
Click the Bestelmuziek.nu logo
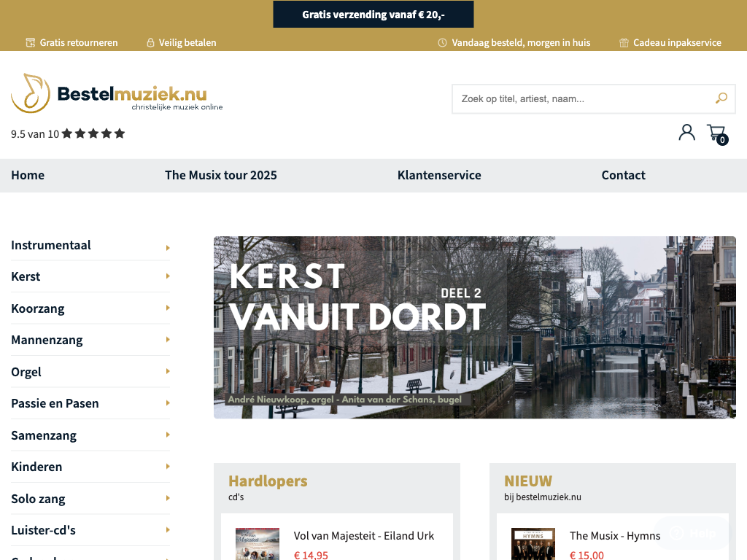pos(117,94)
